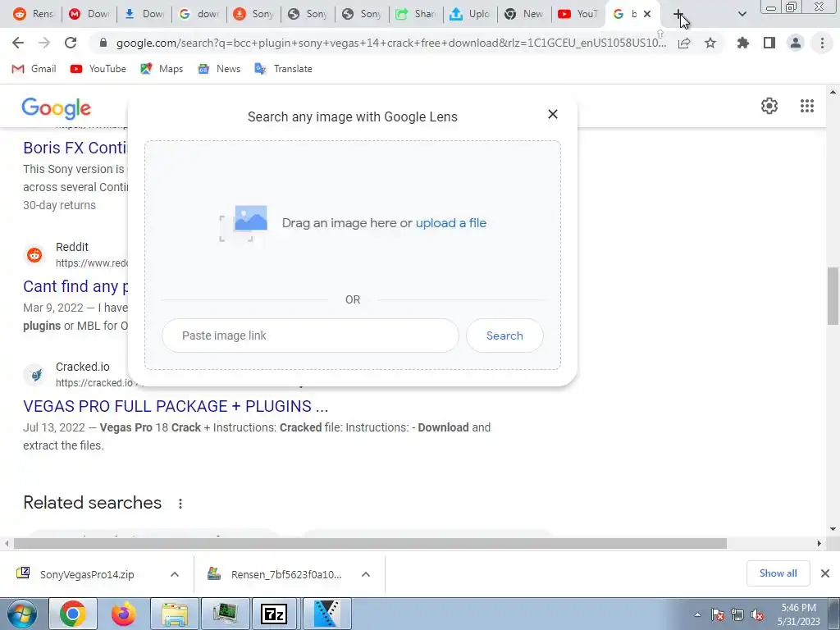Image resolution: width=840 pixels, height=630 pixels.
Task: Reload the current page
Action: pyautogui.click(x=71, y=43)
